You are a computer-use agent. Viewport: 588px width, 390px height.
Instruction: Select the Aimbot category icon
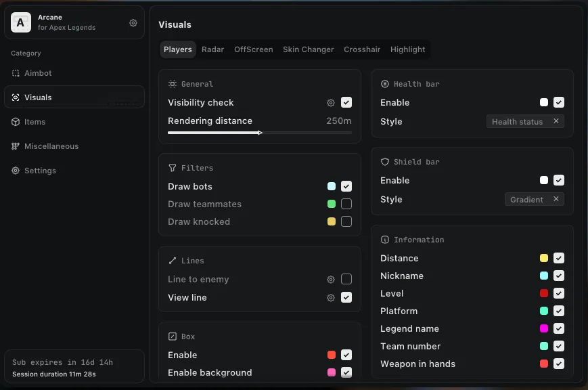16,73
